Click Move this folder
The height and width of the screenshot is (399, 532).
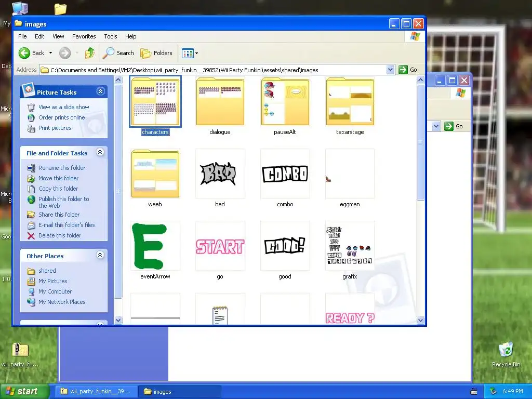point(58,178)
